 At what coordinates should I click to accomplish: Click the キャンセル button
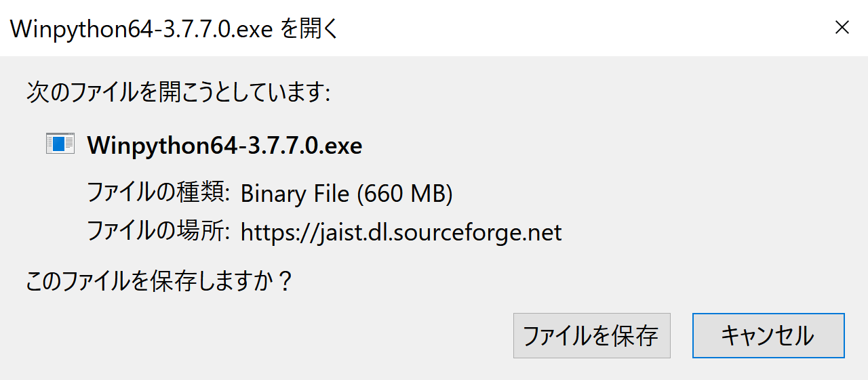click(768, 335)
